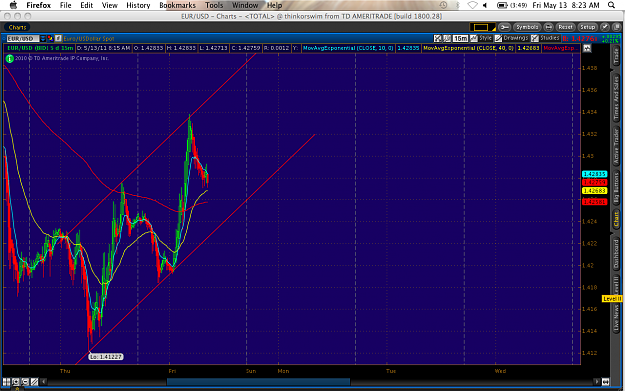The image size is (625, 391).
Task: Open the Bookmarks menu
Action: (x=177, y=5)
